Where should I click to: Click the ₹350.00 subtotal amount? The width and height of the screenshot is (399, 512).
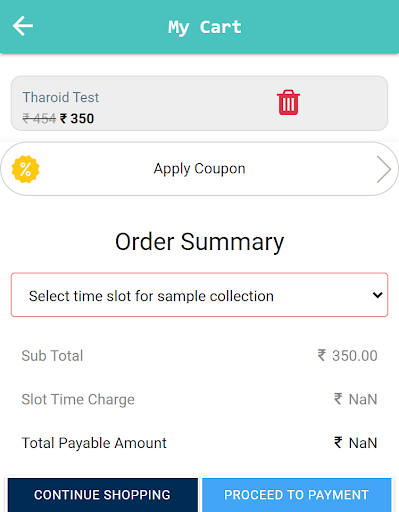347,356
